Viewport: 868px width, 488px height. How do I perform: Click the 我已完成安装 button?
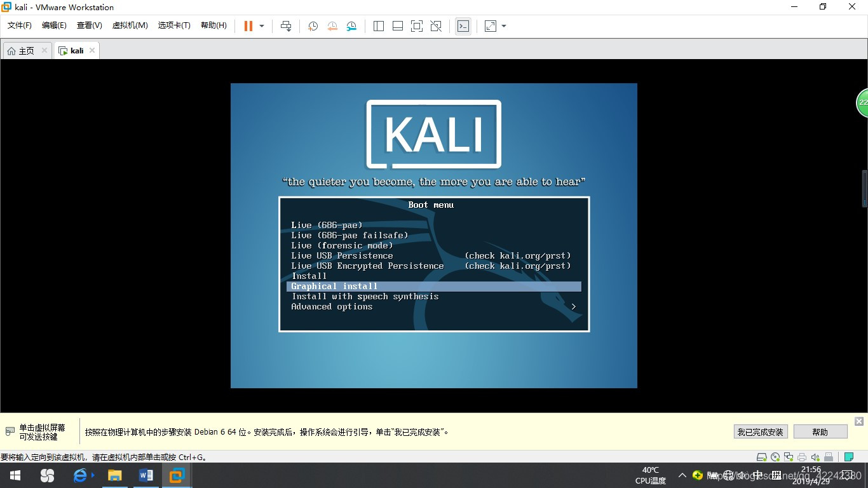coord(761,431)
